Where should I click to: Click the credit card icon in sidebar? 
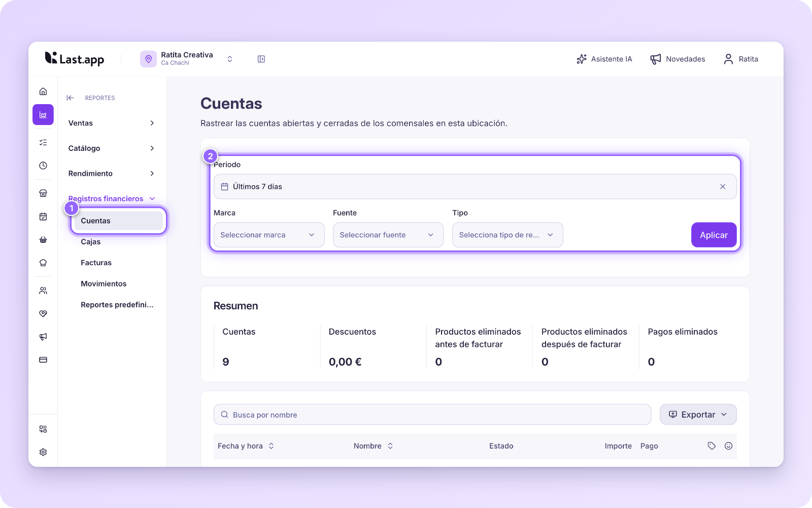[43, 360]
